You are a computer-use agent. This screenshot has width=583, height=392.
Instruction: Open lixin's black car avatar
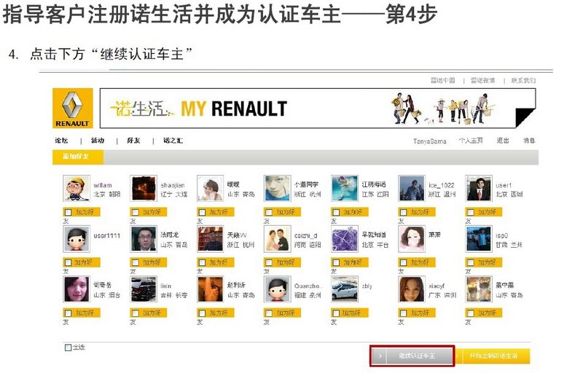[x=144, y=289]
